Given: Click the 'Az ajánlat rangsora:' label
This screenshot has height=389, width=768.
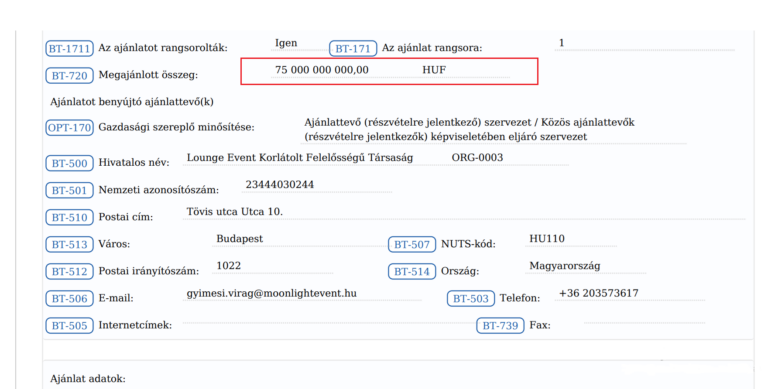Looking at the screenshot, I should (432, 48).
